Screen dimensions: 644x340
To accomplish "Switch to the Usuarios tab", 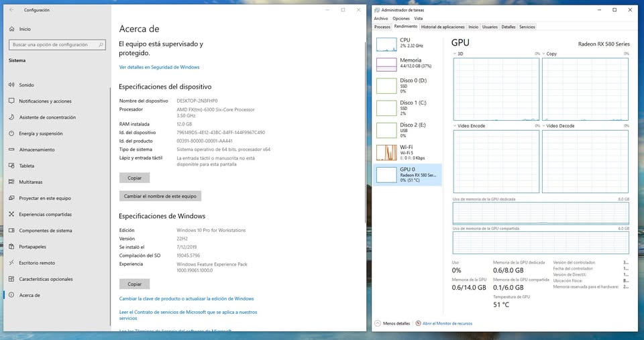I will (x=490, y=27).
